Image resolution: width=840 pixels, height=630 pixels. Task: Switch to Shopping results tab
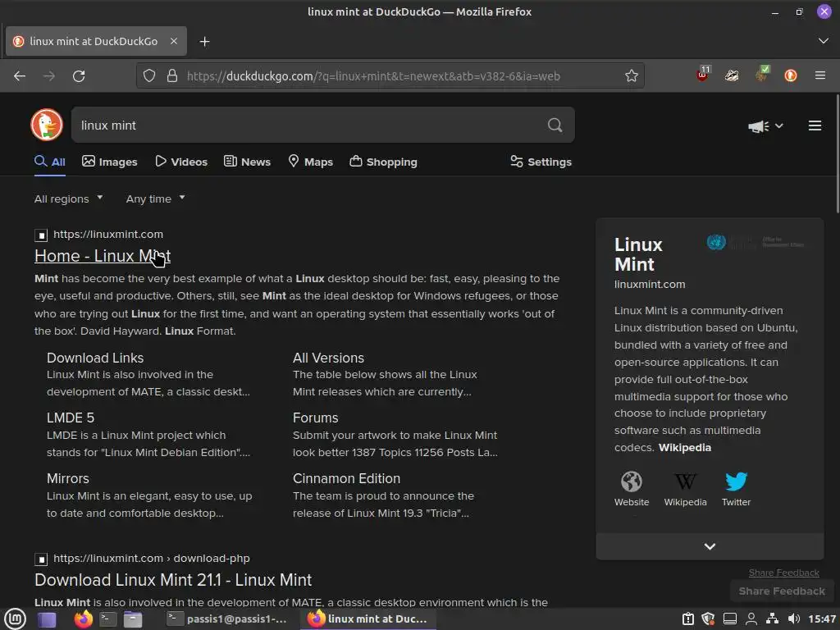click(383, 162)
